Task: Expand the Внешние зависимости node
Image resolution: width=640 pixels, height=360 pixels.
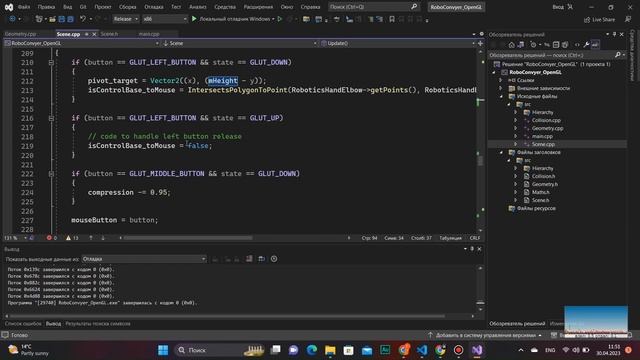Action: coord(501,88)
